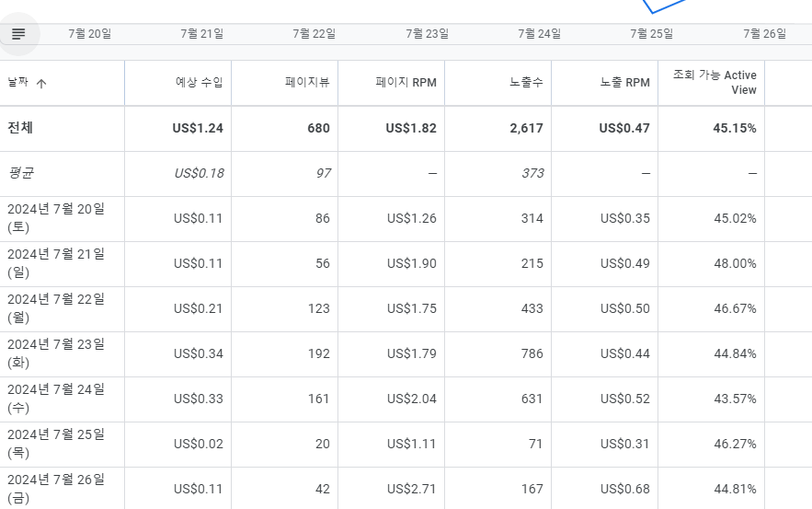Click the 7월 21일 chart axis label

(202, 34)
